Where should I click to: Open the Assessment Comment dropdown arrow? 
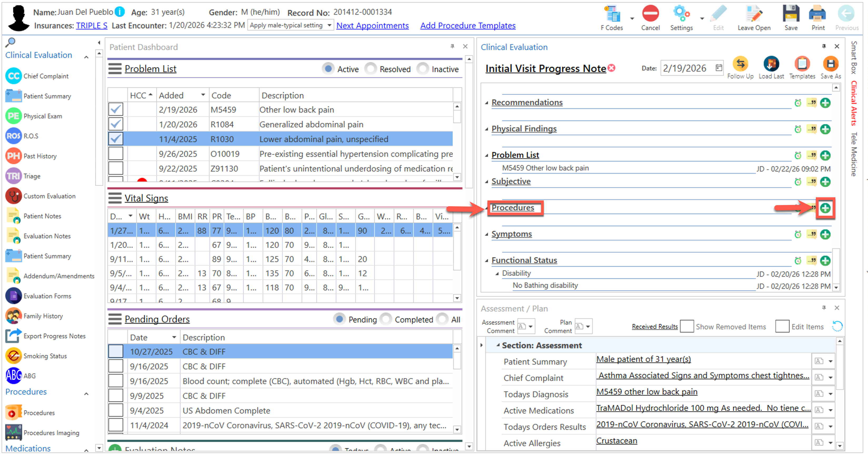(530, 326)
